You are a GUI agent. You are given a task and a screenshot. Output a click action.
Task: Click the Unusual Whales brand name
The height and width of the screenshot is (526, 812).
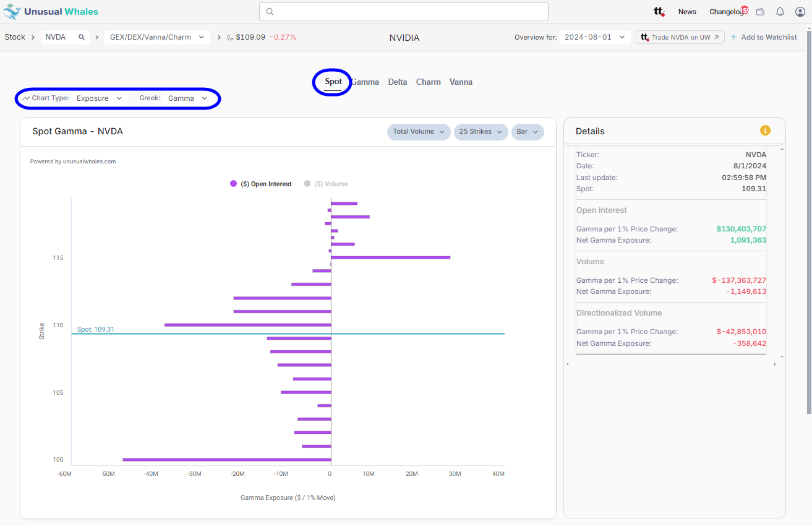point(61,11)
